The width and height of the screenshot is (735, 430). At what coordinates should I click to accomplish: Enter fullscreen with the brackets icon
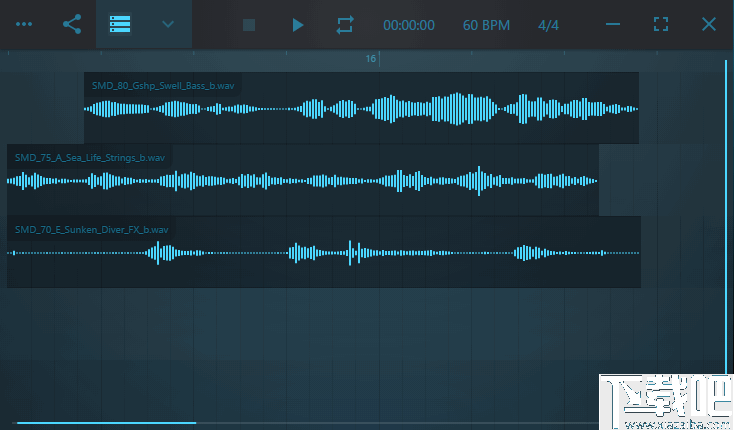pyautogui.click(x=661, y=24)
